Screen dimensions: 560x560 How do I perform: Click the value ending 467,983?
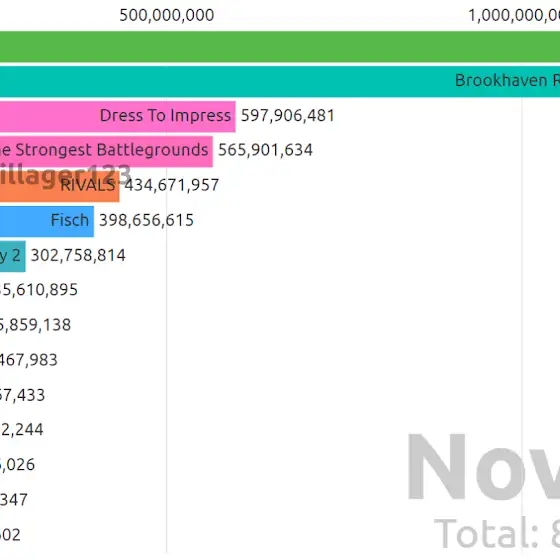[29, 360]
